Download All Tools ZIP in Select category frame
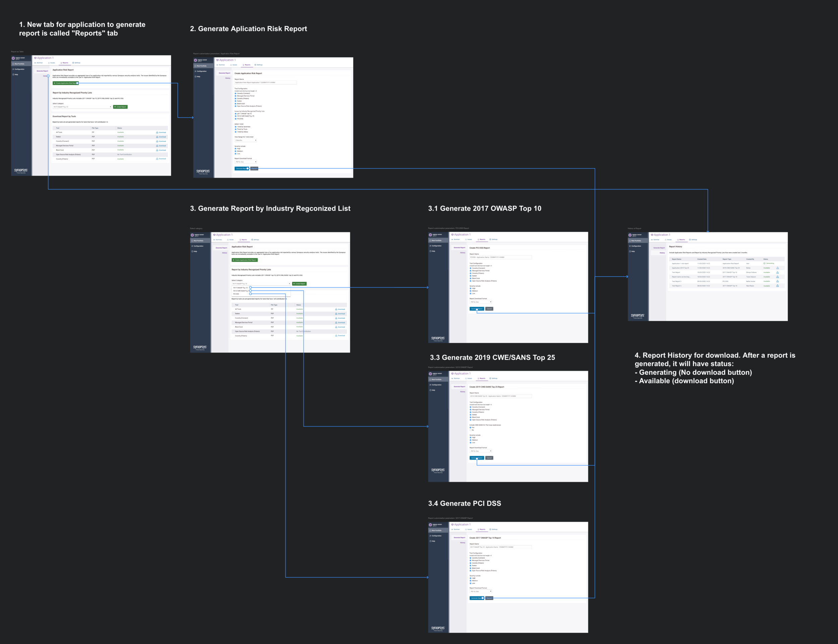Screen dimensions: 838x644 pos(340,309)
